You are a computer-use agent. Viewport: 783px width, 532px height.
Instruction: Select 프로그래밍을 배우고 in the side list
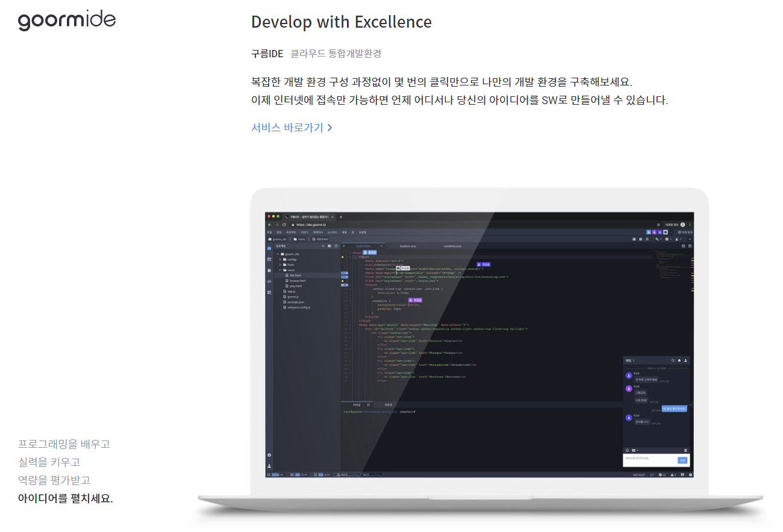(64, 444)
